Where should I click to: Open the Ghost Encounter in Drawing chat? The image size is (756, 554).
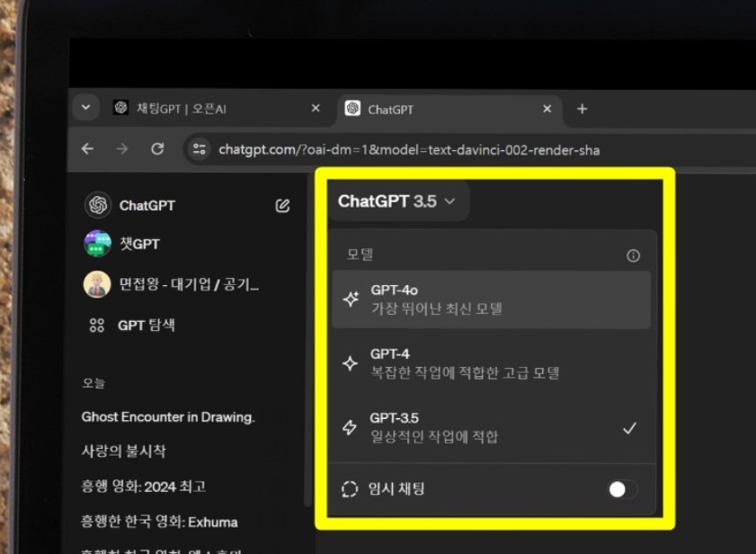(x=168, y=417)
